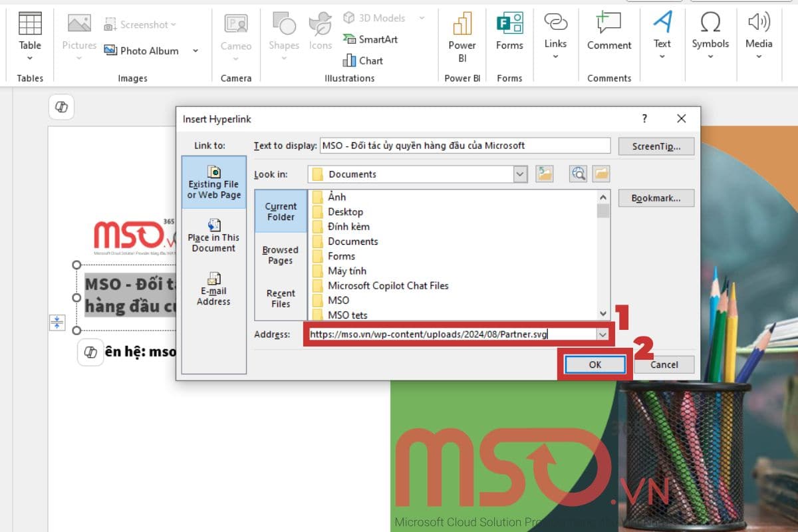The width and height of the screenshot is (798, 532).
Task: Click the file list scroll down arrow
Action: click(x=603, y=314)
